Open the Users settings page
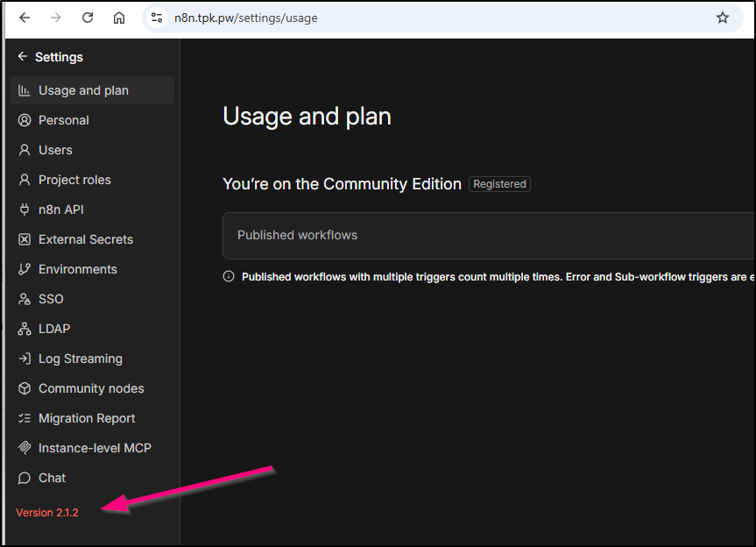The image size is (756, 547). [x=55, y=150]
